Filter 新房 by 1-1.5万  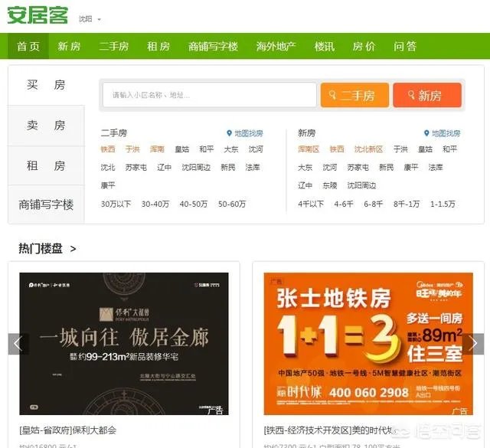pos(443,204)
